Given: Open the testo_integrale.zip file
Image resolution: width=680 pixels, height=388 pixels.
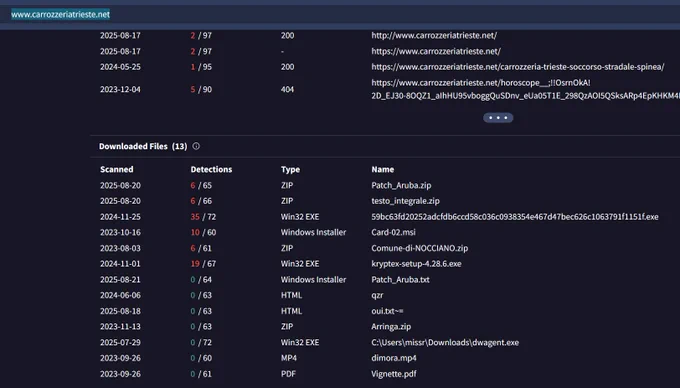Looking at the screenshot, I should click(x=405, y=201).
